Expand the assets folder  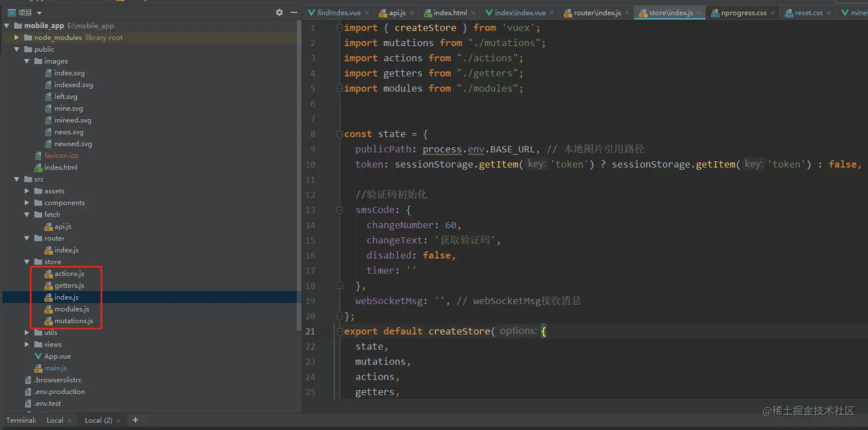(27, 191)
